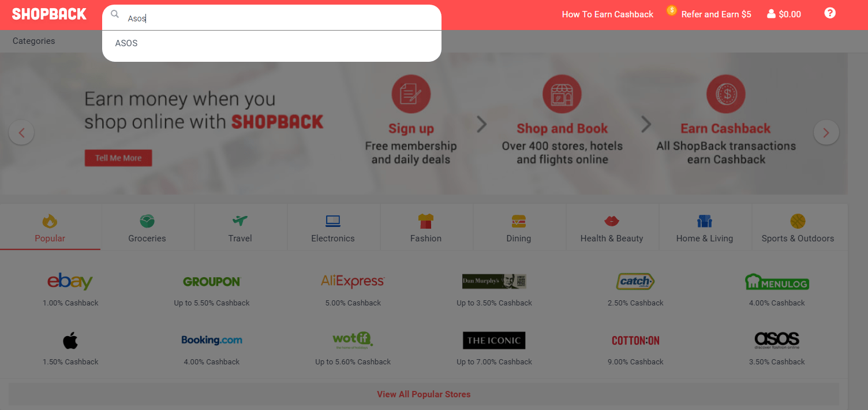Open How To Earn Cashback link

click(608, 14)
